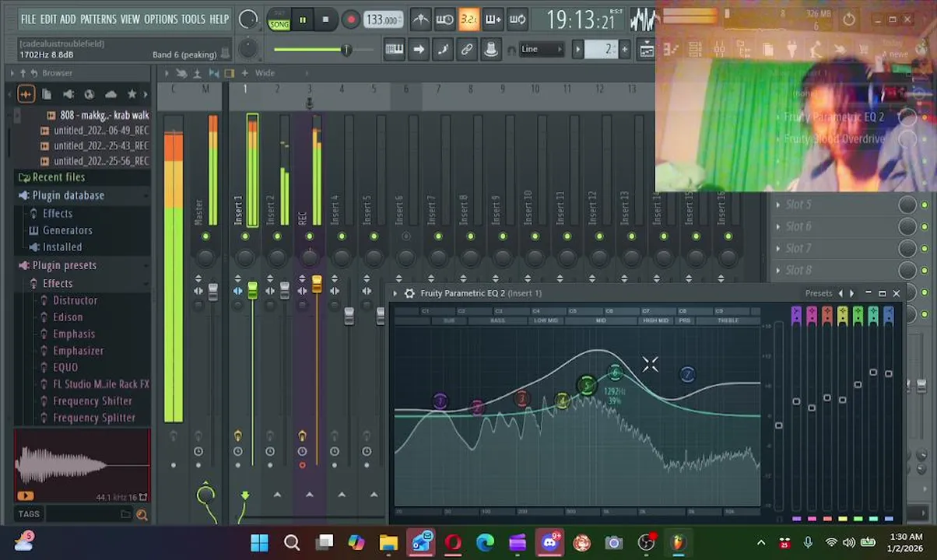Go to previous preset arrow in EQ
The image size is (937, 560).
click(840, 293)
